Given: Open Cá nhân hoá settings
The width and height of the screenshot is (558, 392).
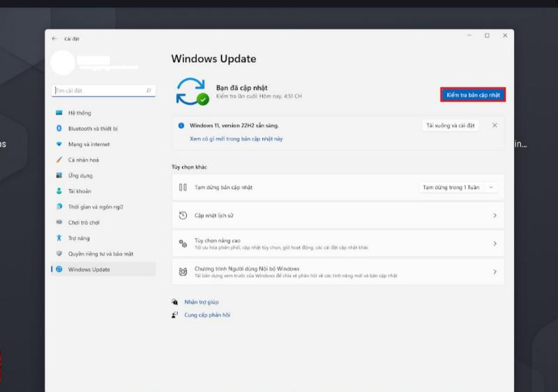Looking at the screenshot, I should 103,160.
